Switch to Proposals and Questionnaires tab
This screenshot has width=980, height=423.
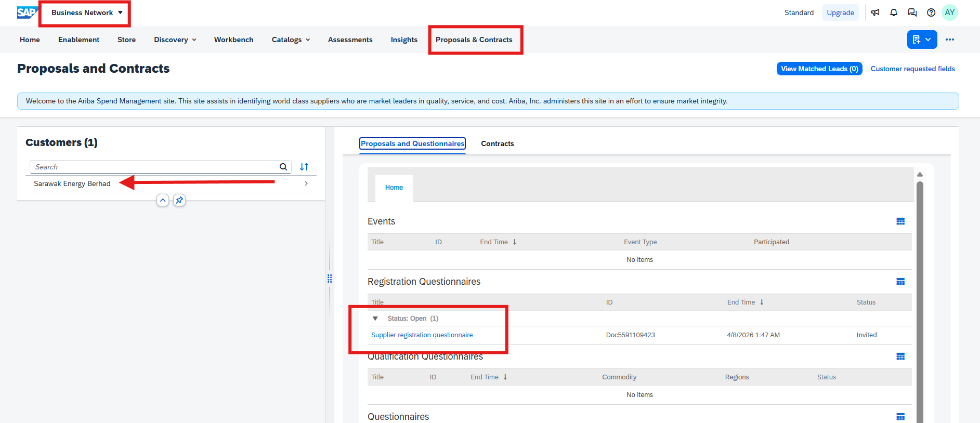[412, 143]
